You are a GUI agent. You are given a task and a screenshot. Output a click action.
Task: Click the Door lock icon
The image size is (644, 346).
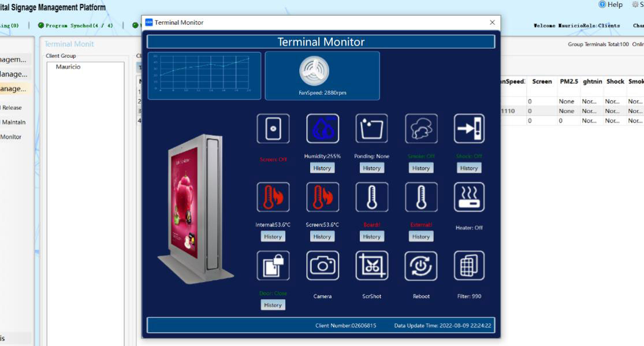pos(273,266)
